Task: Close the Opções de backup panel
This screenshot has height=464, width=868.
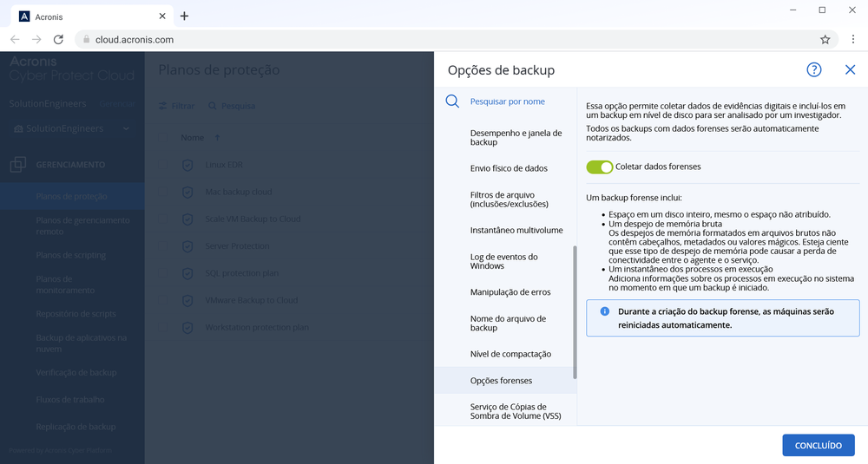Action: 851,69
